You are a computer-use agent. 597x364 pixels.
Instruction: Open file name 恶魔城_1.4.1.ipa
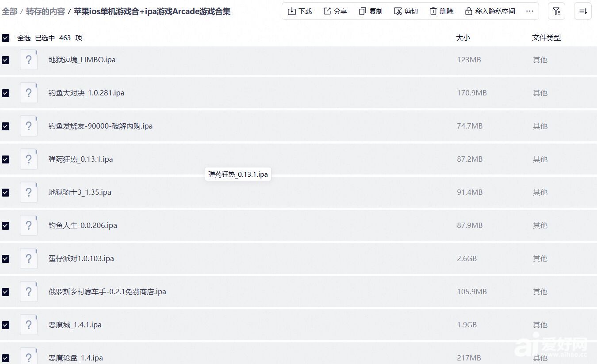click(x=75, y=325)
